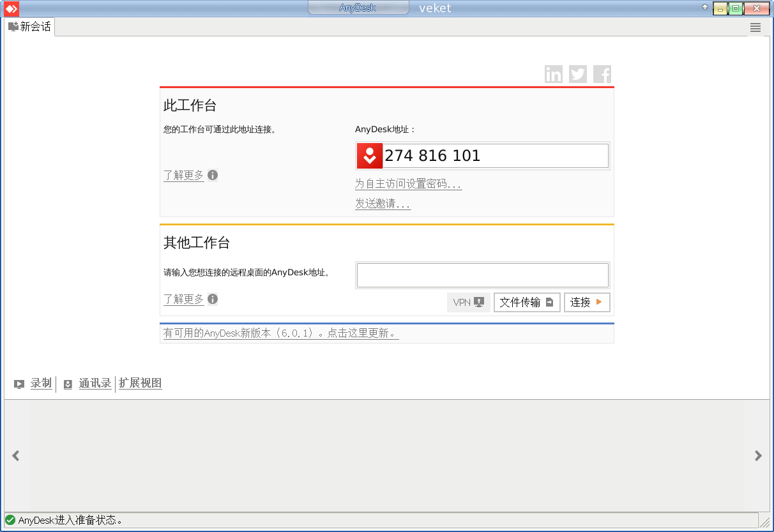
Task: Click the VPN button
Action: coord(469,303)
